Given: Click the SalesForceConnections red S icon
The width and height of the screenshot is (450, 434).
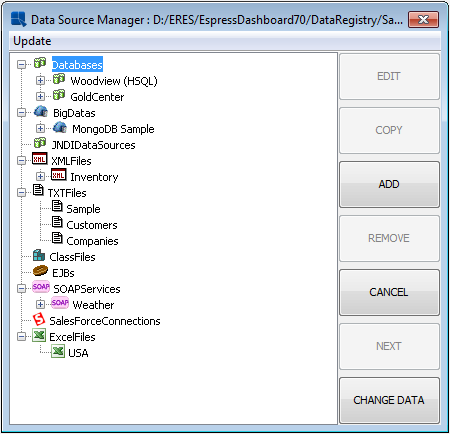Looking at the screenshot, I should coord(39,319).
